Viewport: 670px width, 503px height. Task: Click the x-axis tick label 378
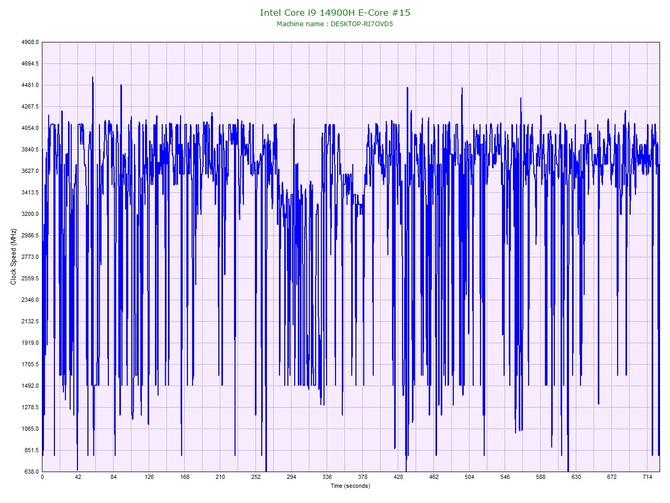[x=363, y=477]
